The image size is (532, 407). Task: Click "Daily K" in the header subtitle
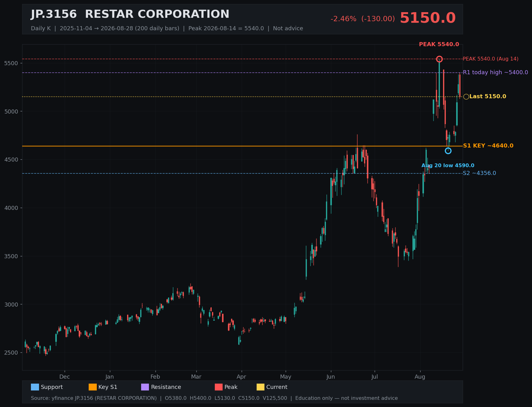pyautogui.click(x=41, y=28)
